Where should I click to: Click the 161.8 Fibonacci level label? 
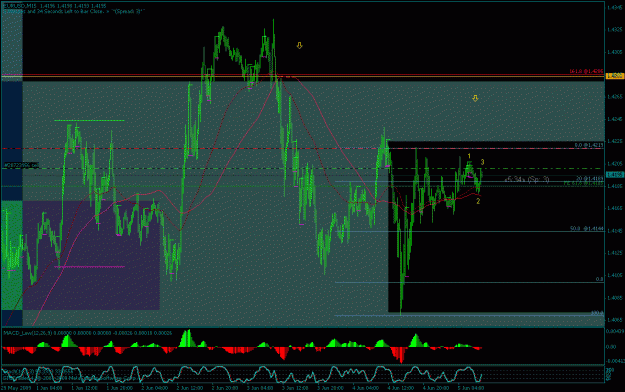pos(586,71)
